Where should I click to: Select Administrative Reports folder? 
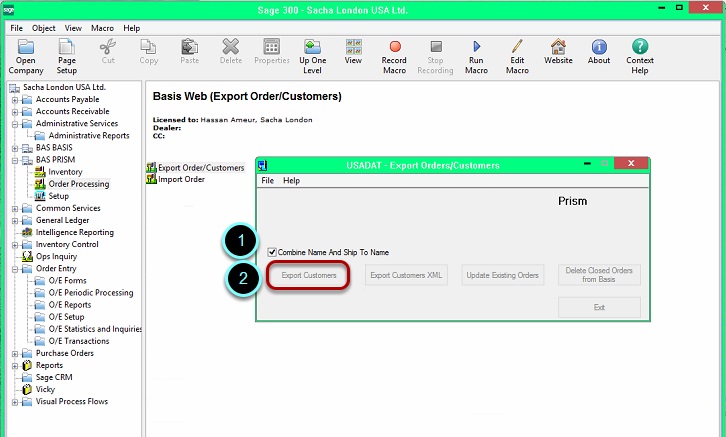[88, 136]
